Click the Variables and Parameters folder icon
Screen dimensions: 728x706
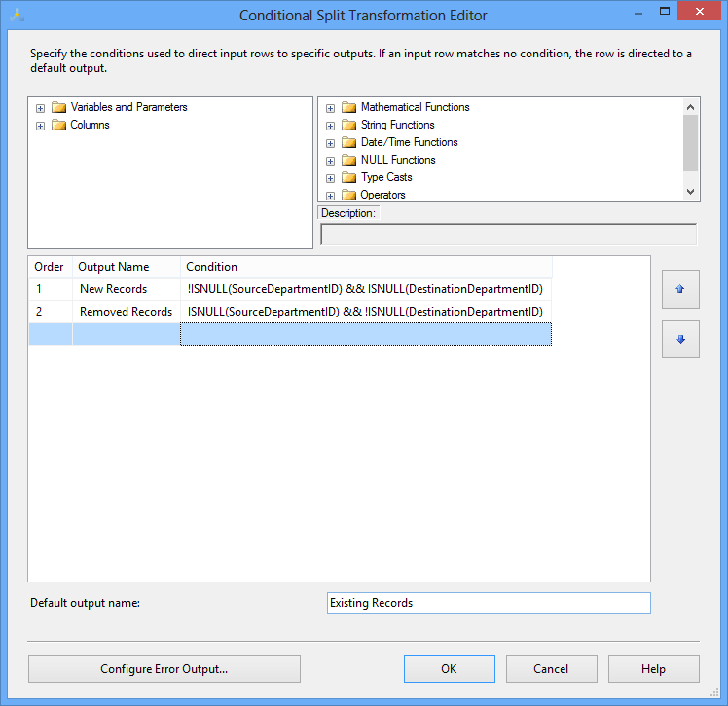[58, 107]
